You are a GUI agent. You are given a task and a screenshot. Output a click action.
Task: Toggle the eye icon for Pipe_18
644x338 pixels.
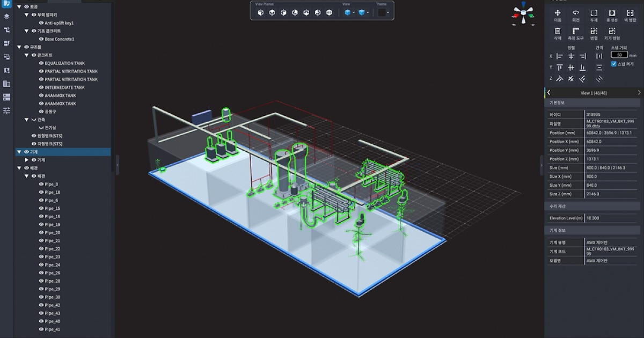[x=41, y=192]
